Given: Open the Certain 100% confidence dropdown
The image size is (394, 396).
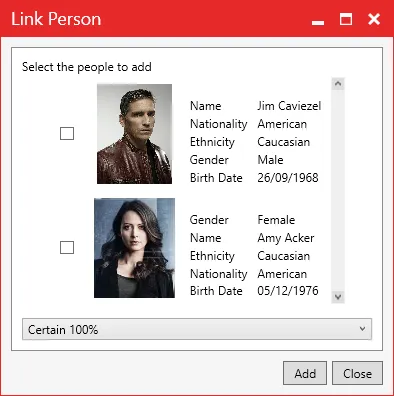Looking at the screenshot, I should pyautogui.click(x=197, y=329).
